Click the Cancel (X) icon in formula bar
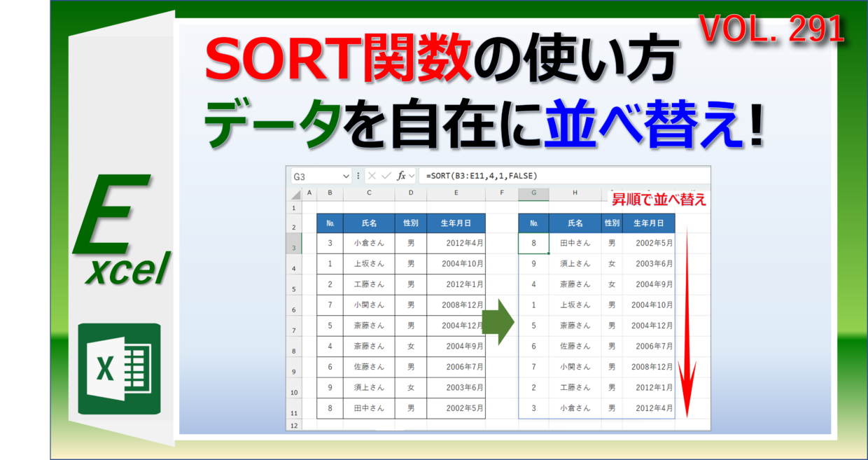Viewport: 868px width, 460px height. click(372, 176)
